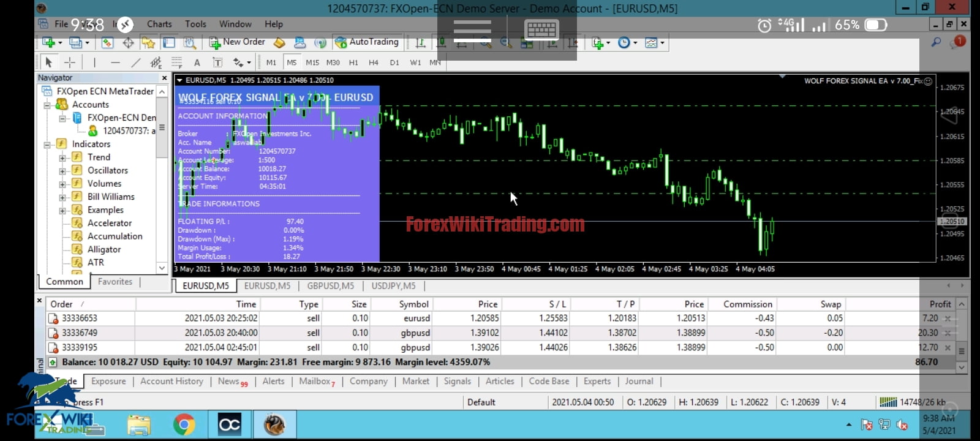Expand the Volumes folder
This screenshot has width=980, height=441.
tap(62, 184)
